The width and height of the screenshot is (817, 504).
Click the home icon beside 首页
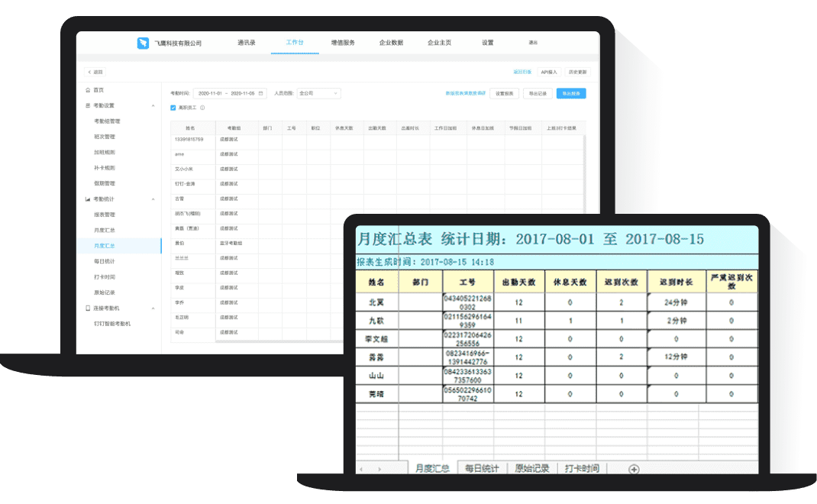point(88,90)
